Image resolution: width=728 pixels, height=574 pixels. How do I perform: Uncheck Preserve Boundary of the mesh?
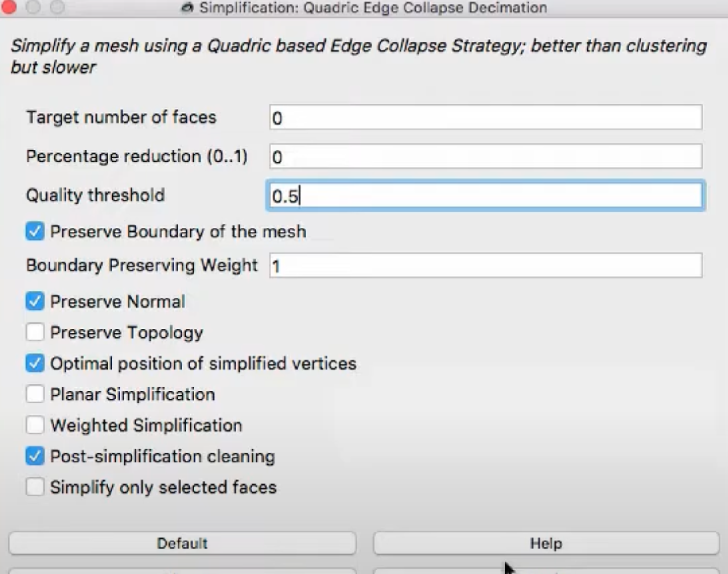pyautogui.click(x=35, y=232)
